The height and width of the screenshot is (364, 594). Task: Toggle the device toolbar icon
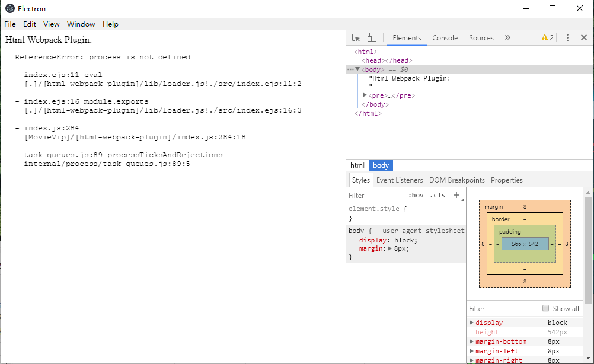[372, 37]
